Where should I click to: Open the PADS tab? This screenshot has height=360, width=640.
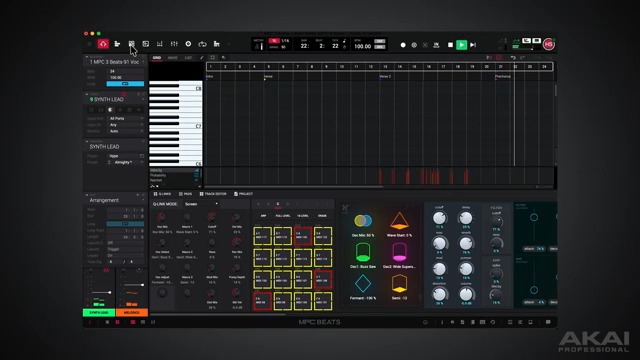pos(185,194)
